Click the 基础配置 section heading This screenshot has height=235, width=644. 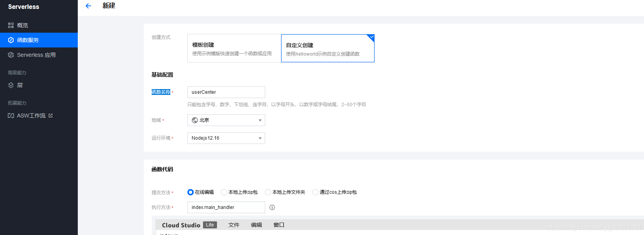click(x=163, y=75)
